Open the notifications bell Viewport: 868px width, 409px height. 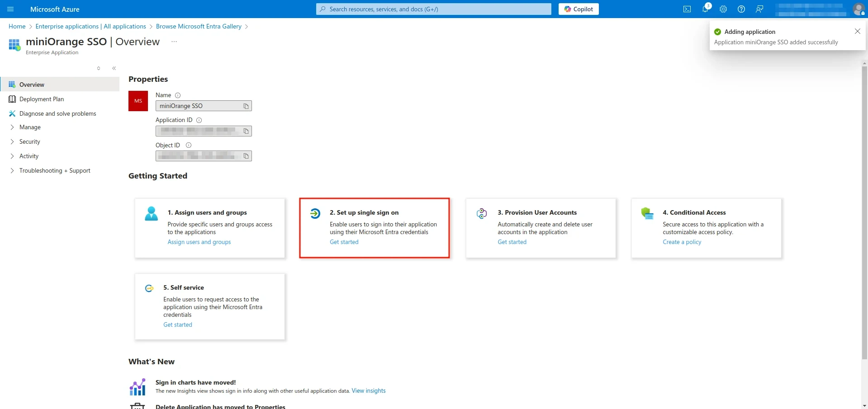[x=705, y=9]
